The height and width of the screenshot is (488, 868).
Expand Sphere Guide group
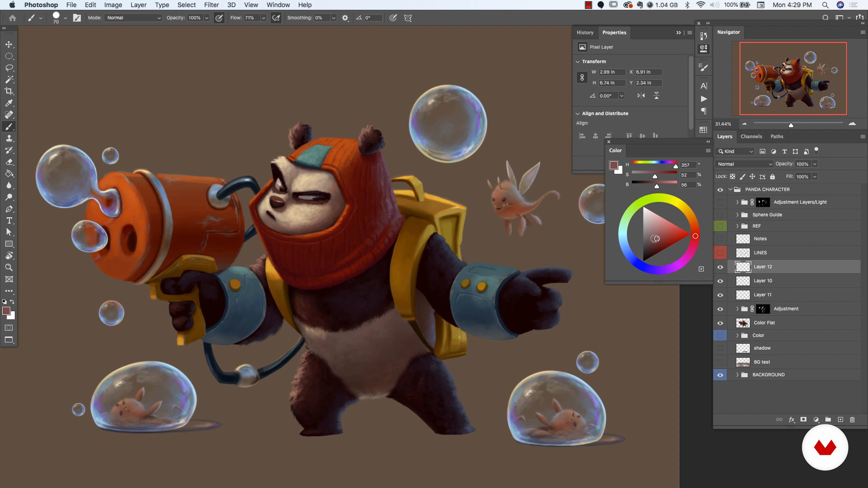tap(737, 215)
